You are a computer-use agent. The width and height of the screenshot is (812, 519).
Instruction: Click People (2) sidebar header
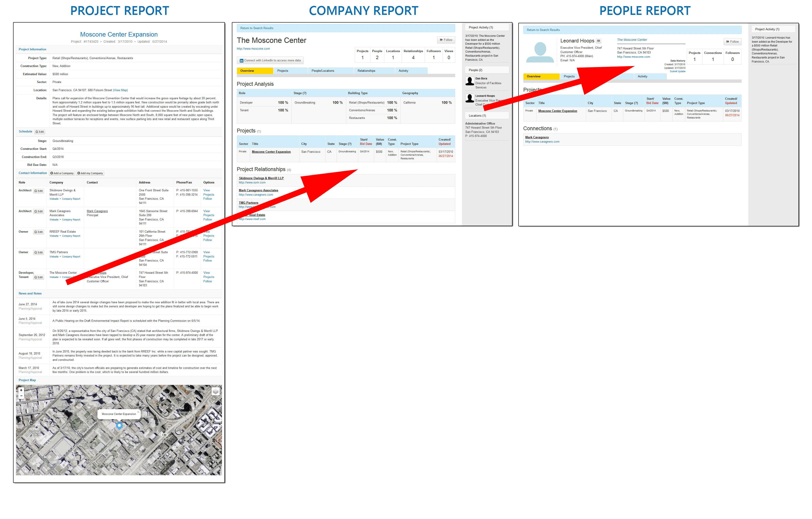click(487, 70)
